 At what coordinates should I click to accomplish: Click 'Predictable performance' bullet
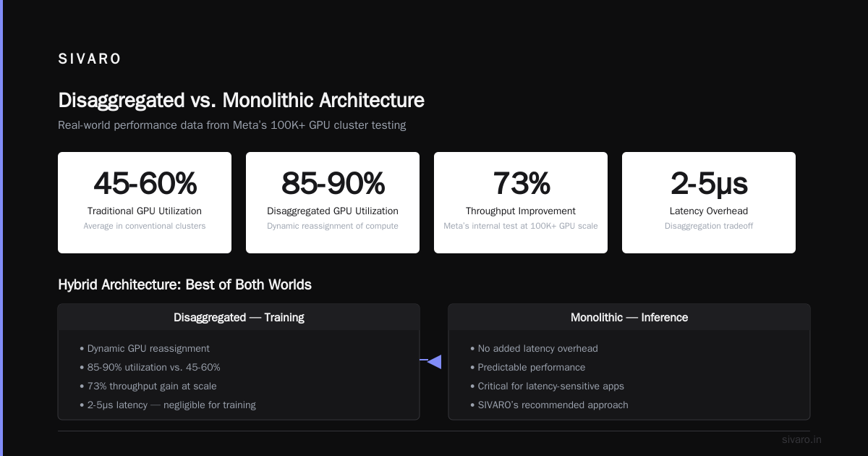click(x=527, y=367)
